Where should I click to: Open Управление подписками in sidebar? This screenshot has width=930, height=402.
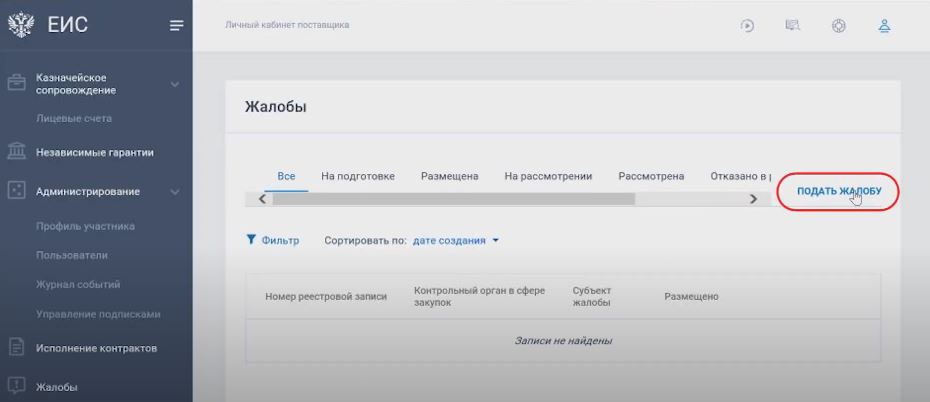[x=98, y=314]
